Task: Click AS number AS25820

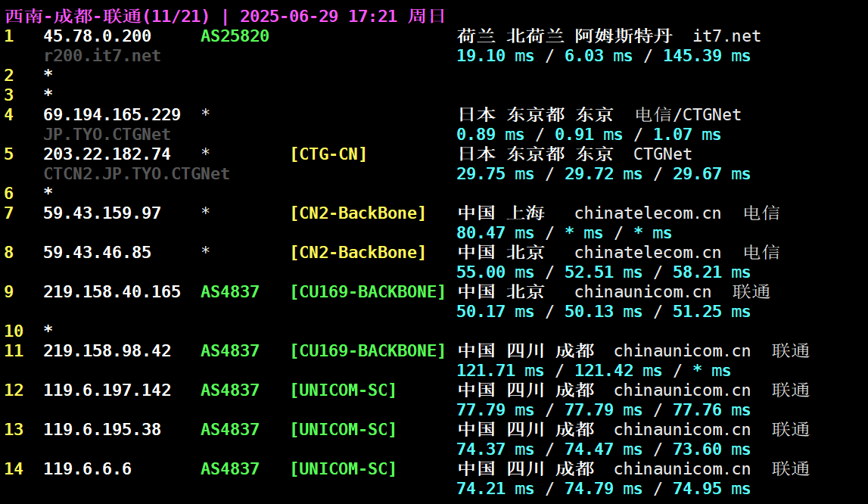Action: (235, 36)
